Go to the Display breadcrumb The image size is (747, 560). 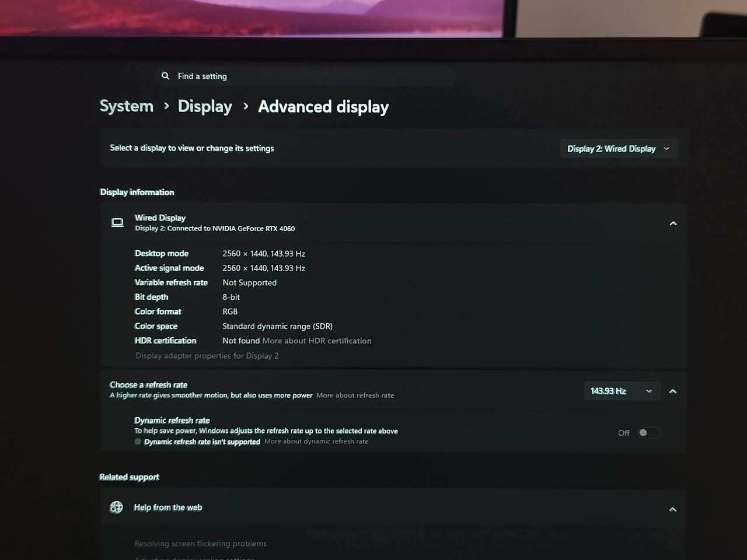[205, 106]
